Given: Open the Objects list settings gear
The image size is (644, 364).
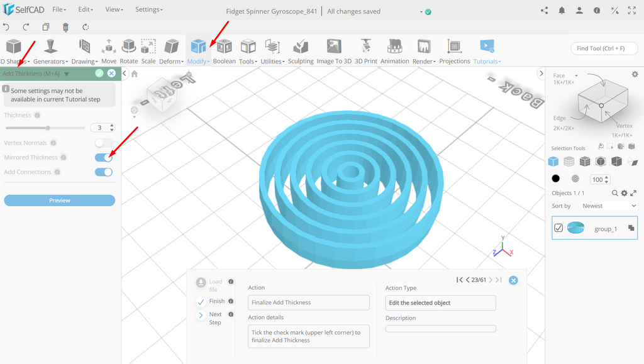Looking at the screenshot, I should [x=625, y=193].
